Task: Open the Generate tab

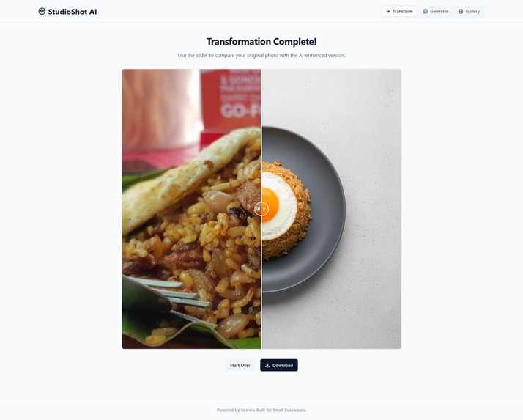Action: pyautogui.click(x=436, y=11)
